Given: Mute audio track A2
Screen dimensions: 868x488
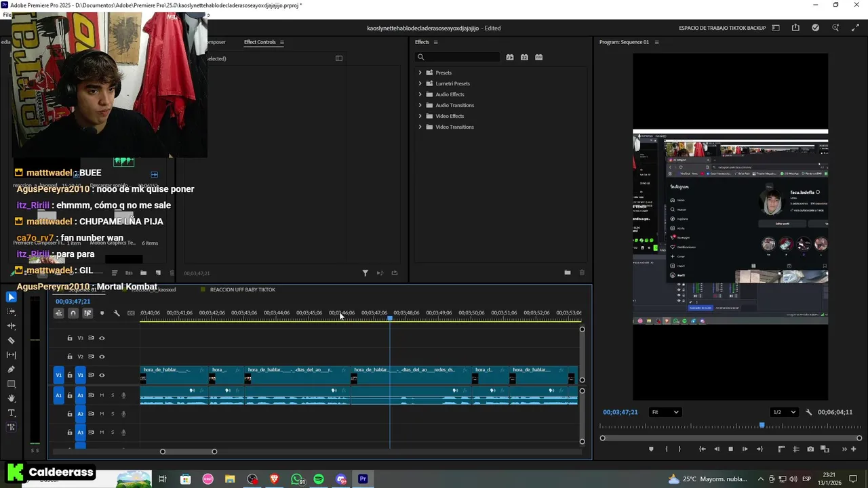Looking at the screenshot, I should pyautogui.click(x=102, y=413).
